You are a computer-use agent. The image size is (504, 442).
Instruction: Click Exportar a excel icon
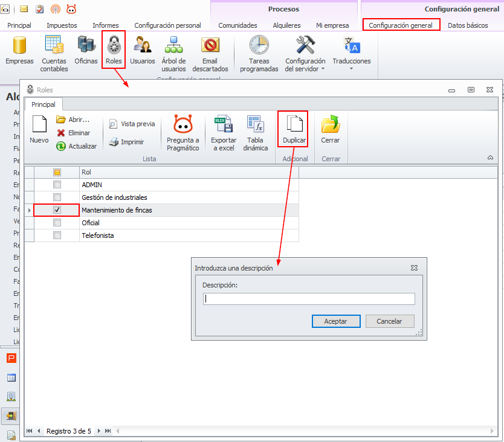(224, 124)
